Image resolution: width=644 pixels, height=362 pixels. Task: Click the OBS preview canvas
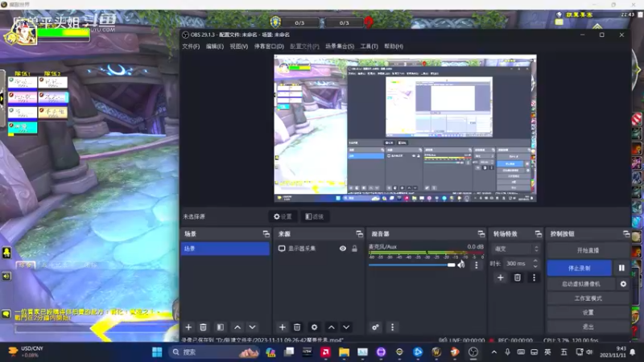click(405, 128)
